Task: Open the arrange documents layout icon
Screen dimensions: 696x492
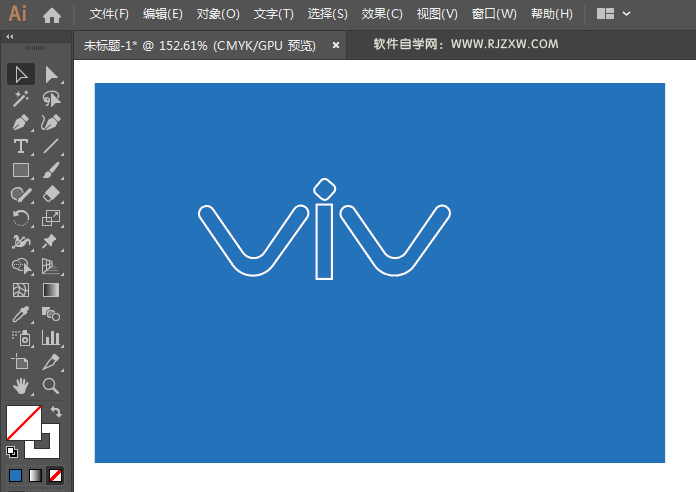Action: coord(605,14)
